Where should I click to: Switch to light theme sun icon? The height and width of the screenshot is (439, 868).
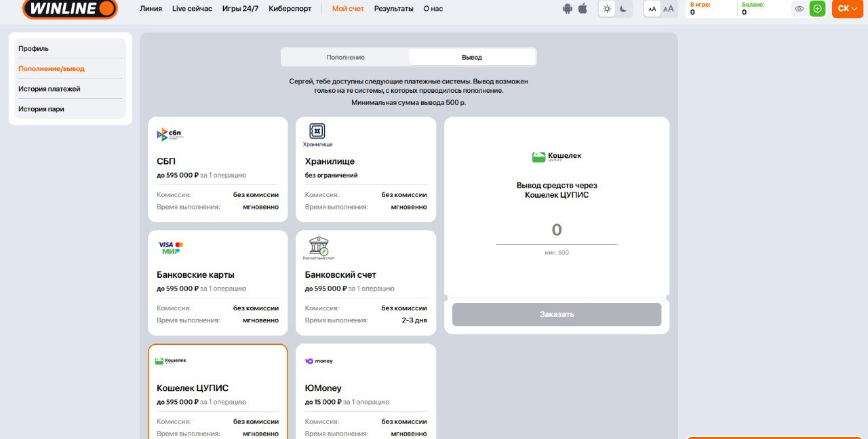(607, 9)
